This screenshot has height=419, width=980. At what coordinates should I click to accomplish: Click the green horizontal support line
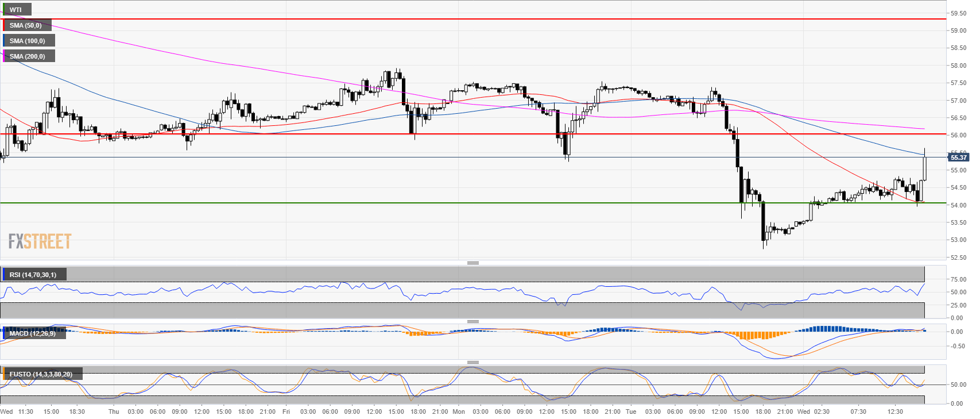pyautogui.click(x=402, y=203)
